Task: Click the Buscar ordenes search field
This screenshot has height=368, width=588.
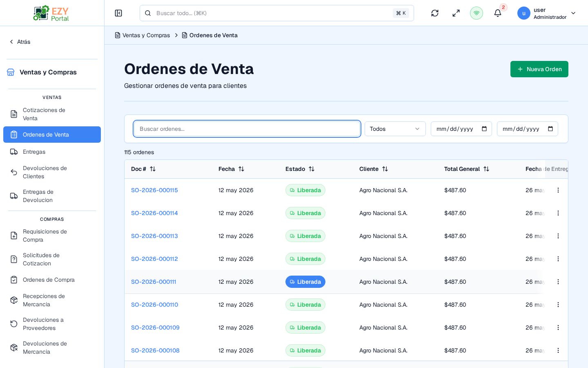Action: pos(247,129)
